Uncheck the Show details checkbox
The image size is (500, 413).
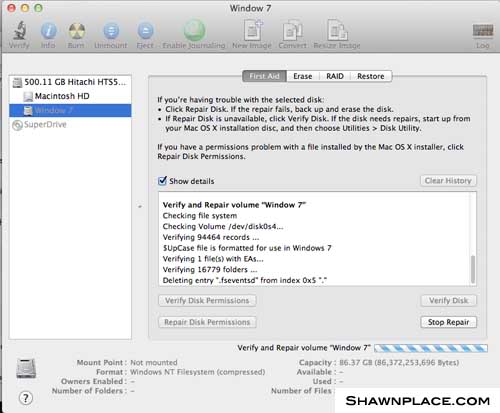pos(162,181)
